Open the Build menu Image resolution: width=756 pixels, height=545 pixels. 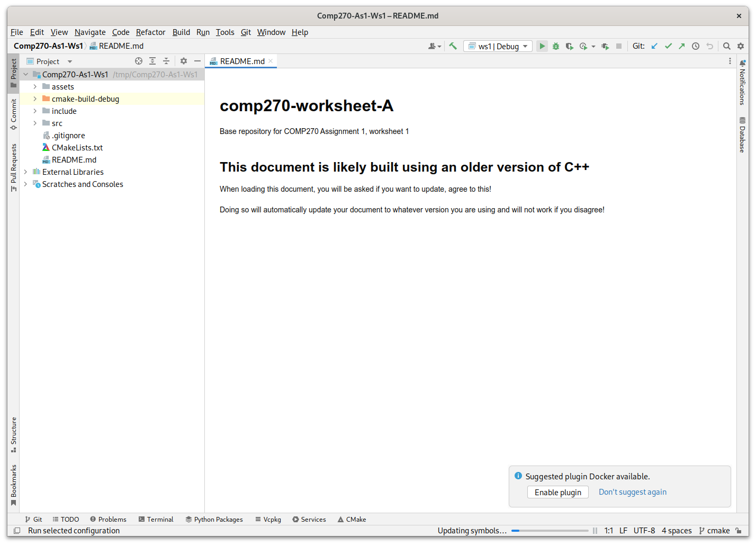[181, 32]
